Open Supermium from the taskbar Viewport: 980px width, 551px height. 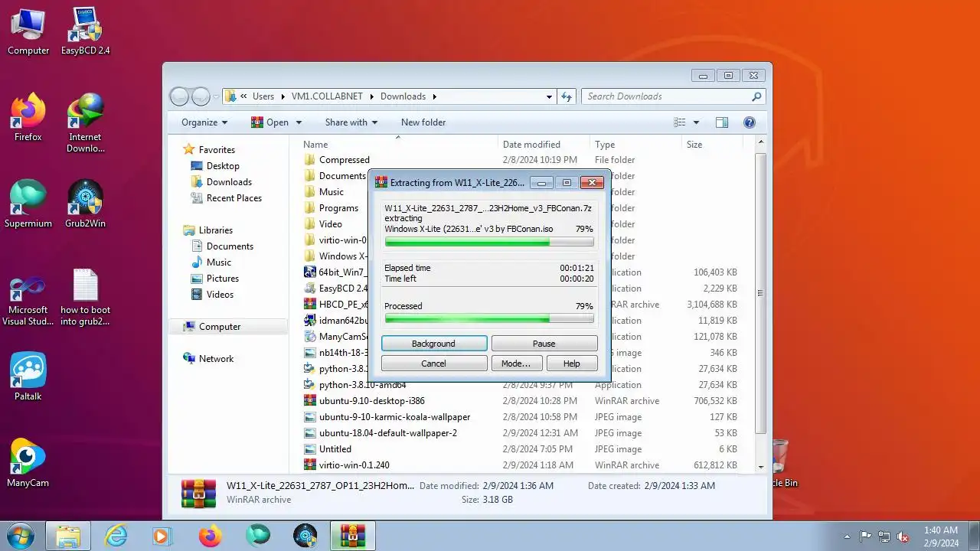point(258,536)
